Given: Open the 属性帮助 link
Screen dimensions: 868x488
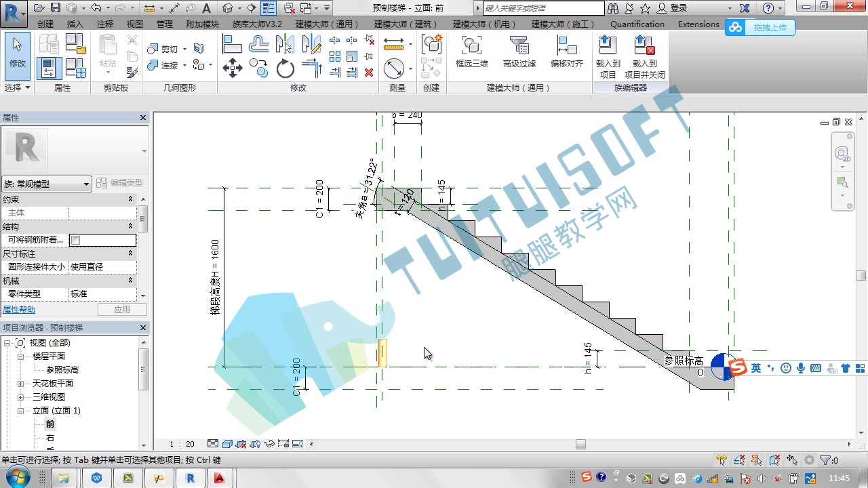Looking at the screenshot, I should [19, 310].
